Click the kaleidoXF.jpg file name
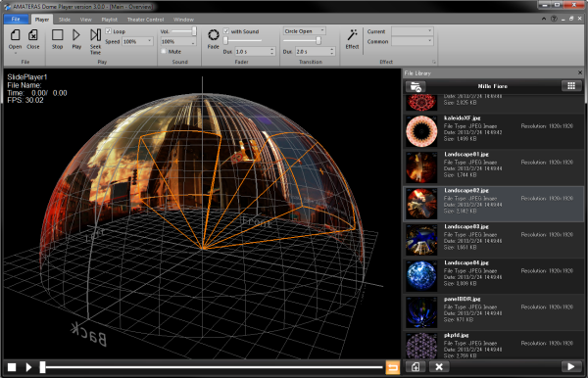The height and width of the screenshot is (378, 588). pyautogui.click(x=462, y=118)
